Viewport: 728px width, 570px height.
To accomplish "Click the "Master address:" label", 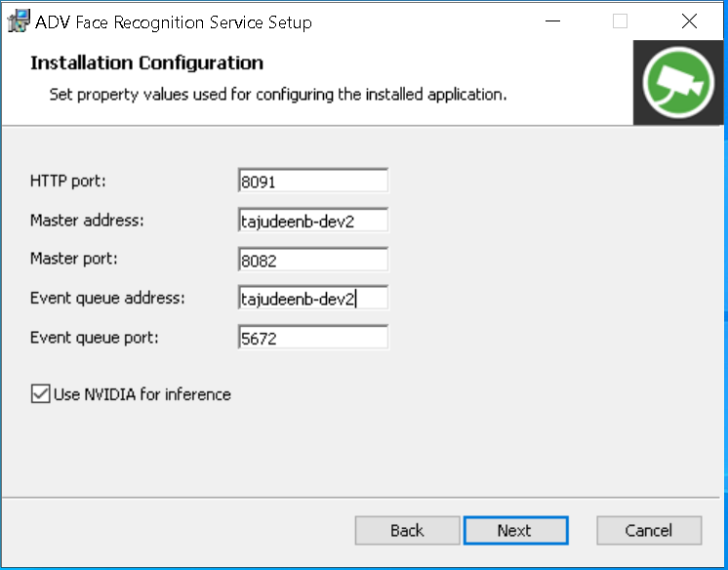I will point(87,221).
